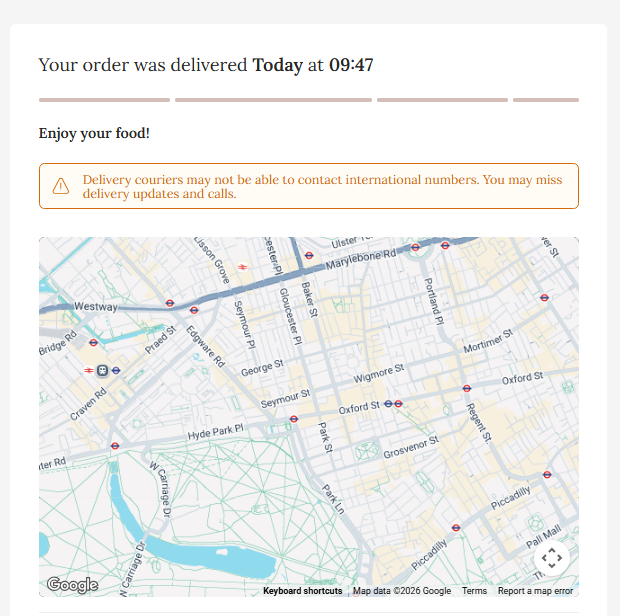
Task: Open Keyboard shortcuts for the map
Action: (302, 591)
